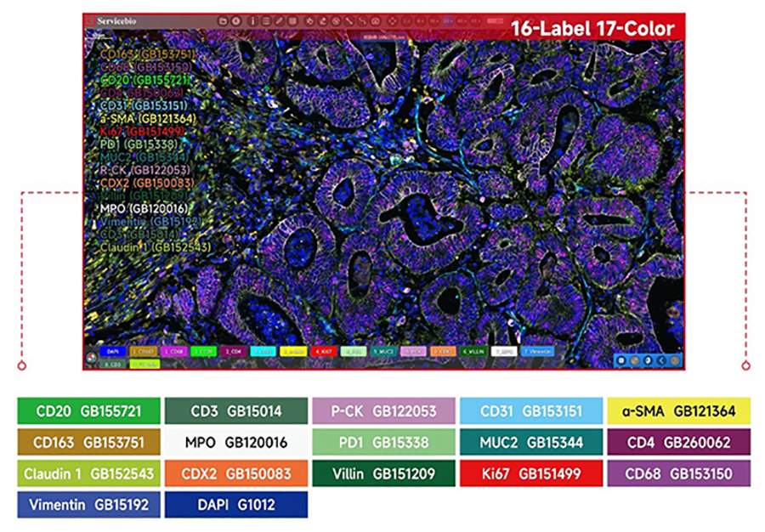765x532 pixels.
Task: Click the snapshot camera icon in toolbar
Action: 377,20
